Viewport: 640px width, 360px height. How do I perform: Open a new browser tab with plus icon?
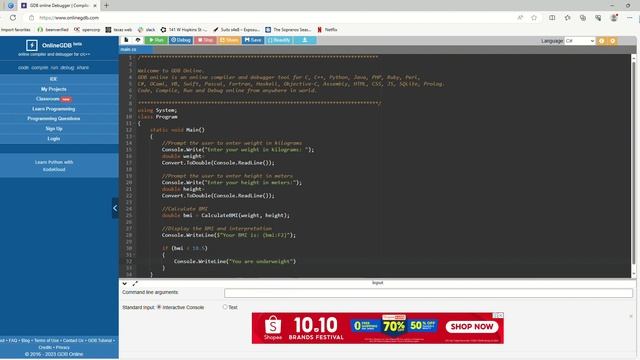106,6
